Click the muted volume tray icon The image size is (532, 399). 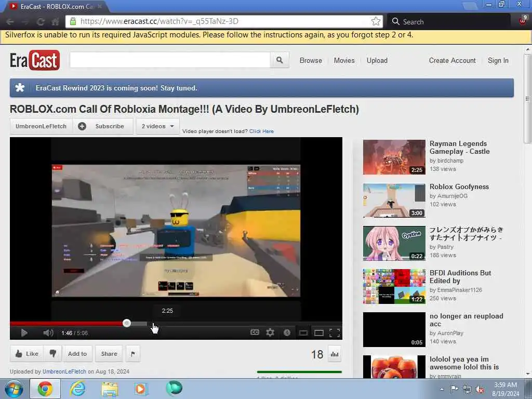click(480, 390)
